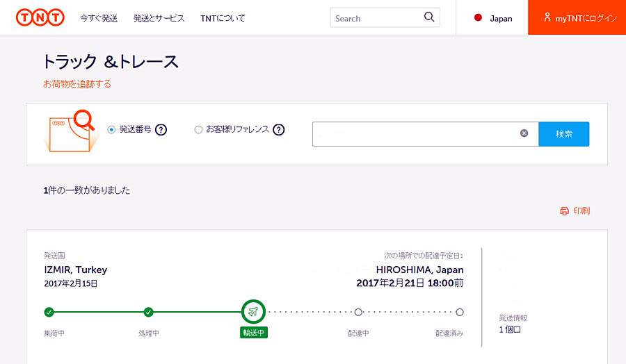Click the airplane 輸送中 status icon
Image resolution: width=626 pixels, height=364 pixels.
253,312
